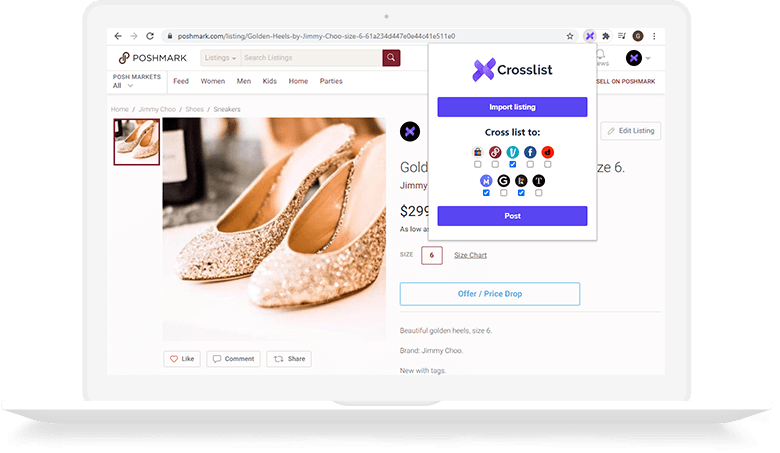
Task: Click the Vinted marketplace icon
Action: [512, 152]
